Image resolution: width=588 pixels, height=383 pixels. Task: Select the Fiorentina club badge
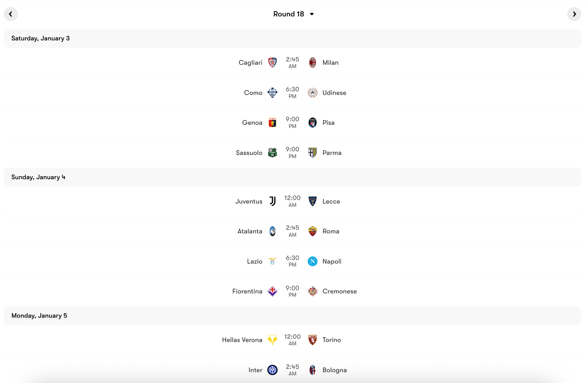coord(272,291)
